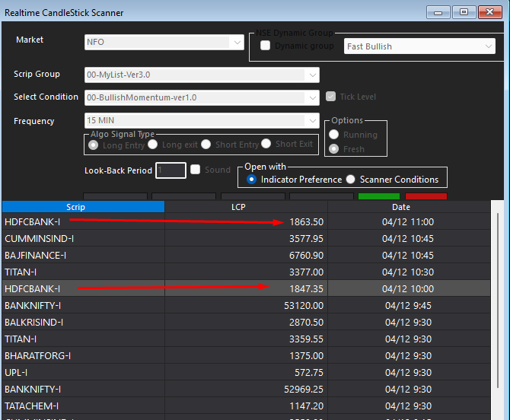Click the Look-Back Period input field

[171, 170]
